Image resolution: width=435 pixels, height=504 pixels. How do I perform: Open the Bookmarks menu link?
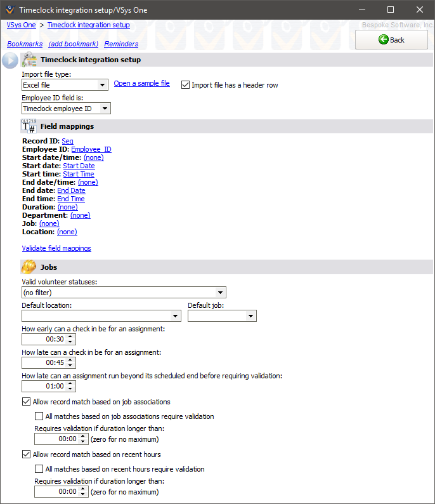(25, 44)
